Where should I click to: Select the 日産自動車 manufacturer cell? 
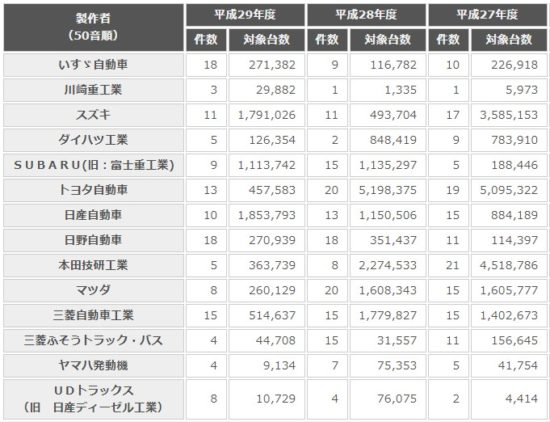pos(93,215)
